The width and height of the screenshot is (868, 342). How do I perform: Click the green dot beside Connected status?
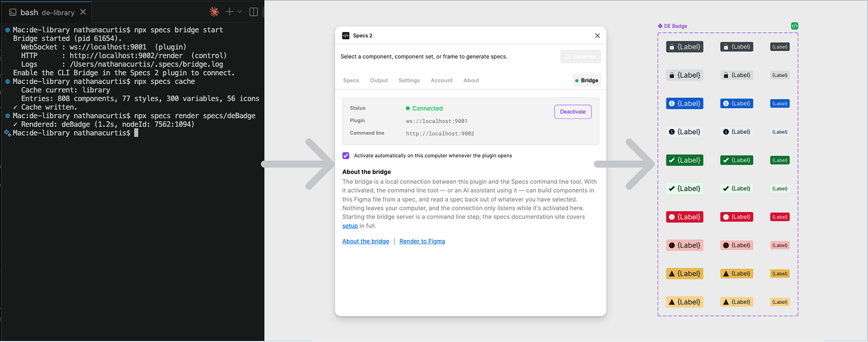[x=408, y=109]
